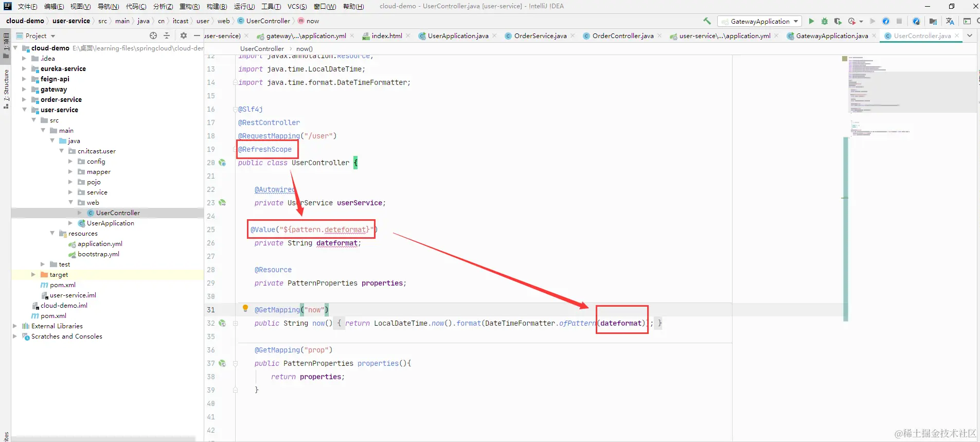Open Project panel settings gear
The height and width of the screenshot is (442, 980).
click(184, 36)
